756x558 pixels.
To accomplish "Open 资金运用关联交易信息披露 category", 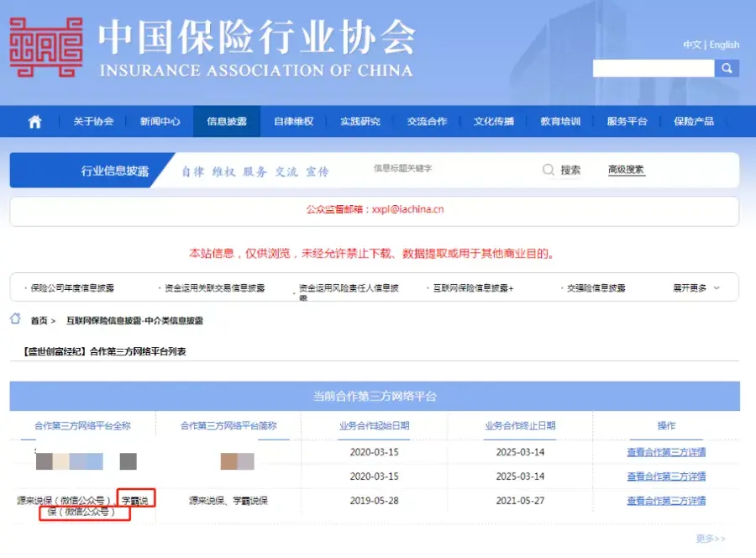I will [214, 288].
